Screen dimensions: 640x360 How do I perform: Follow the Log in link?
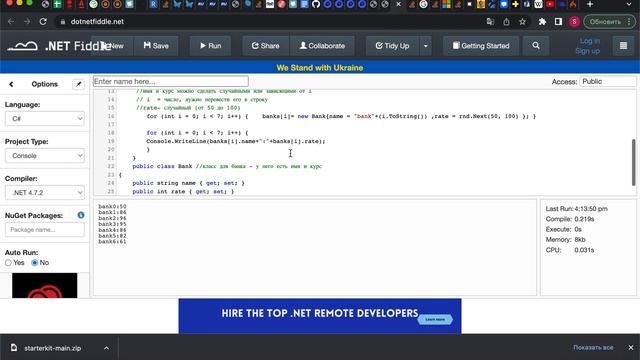coord(590,41)
